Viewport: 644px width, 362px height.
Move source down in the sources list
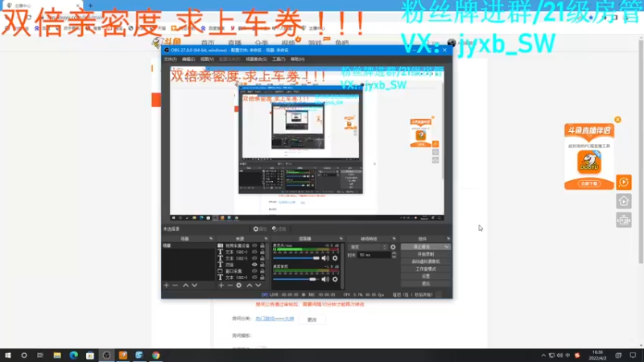(258, 286)
